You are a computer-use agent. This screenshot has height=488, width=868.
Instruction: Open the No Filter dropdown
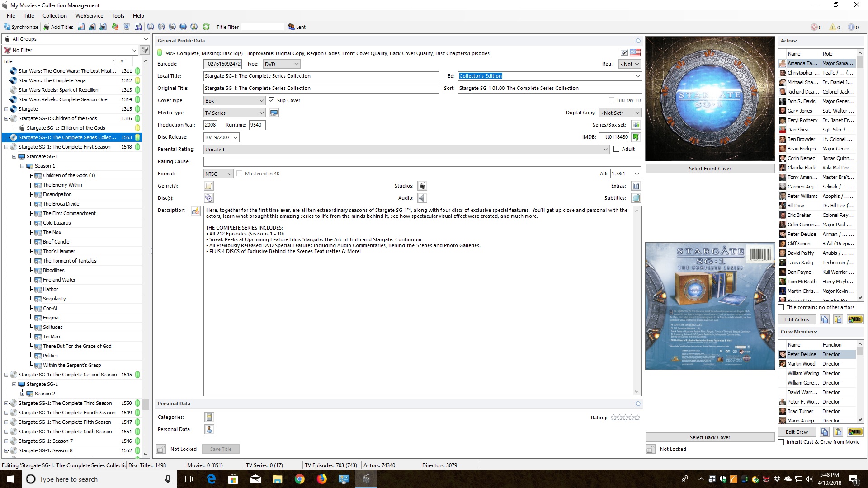[x=70, y=50]
